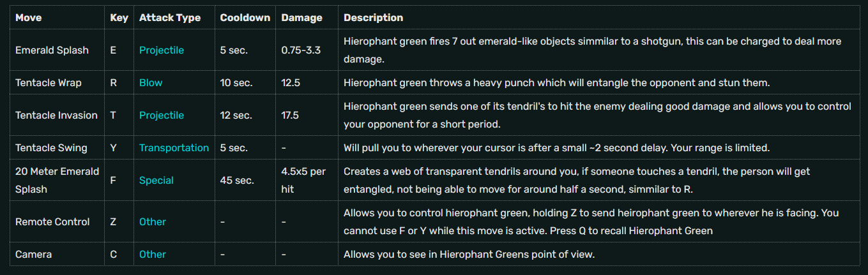
Task: Click the Other link in Remote Control row
Action: pos(153,221)
